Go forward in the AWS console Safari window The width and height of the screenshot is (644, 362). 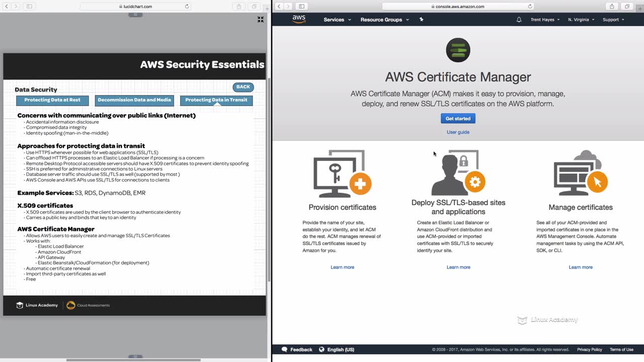288,7
